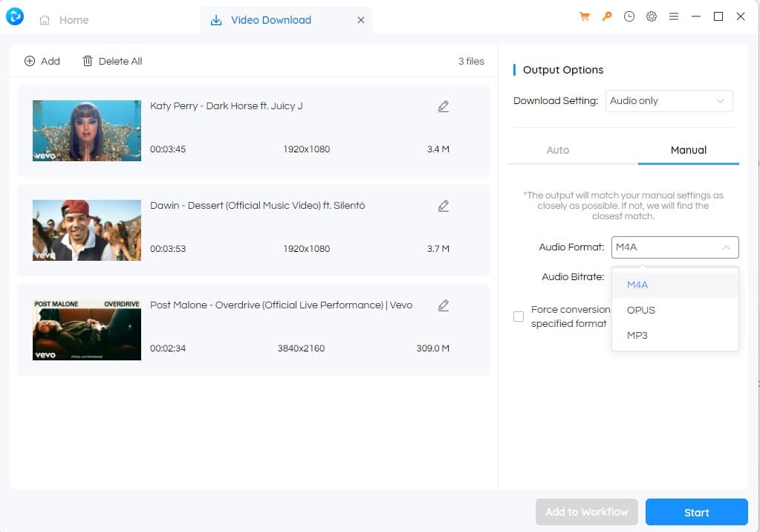Click Delete All to clear the list

click(112, 61)
